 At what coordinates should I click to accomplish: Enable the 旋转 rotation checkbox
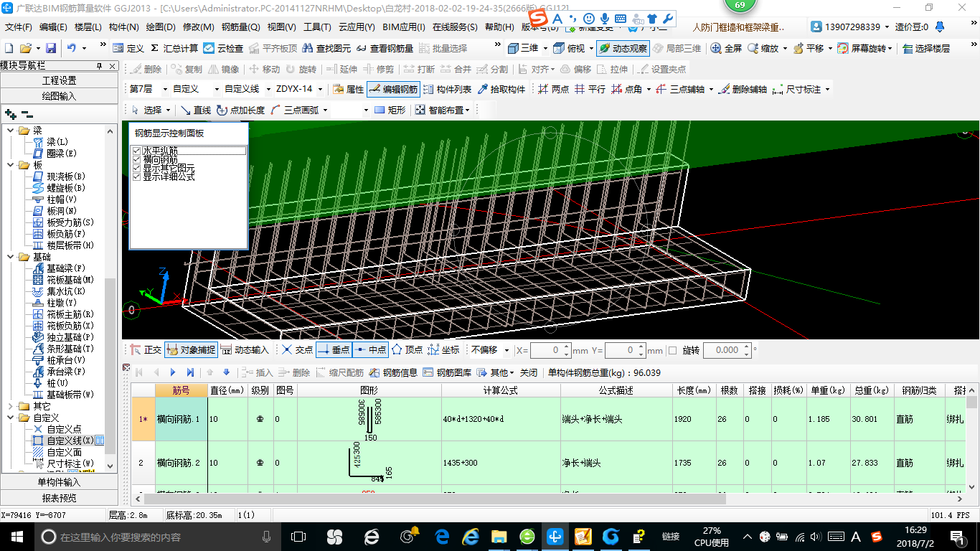[x=672, y=350]
